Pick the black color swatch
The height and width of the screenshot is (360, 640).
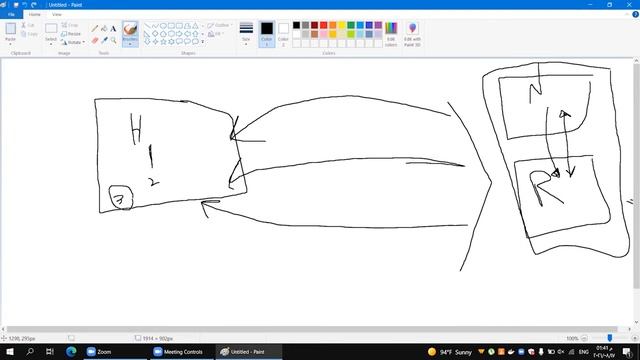(x=297, y=25)
